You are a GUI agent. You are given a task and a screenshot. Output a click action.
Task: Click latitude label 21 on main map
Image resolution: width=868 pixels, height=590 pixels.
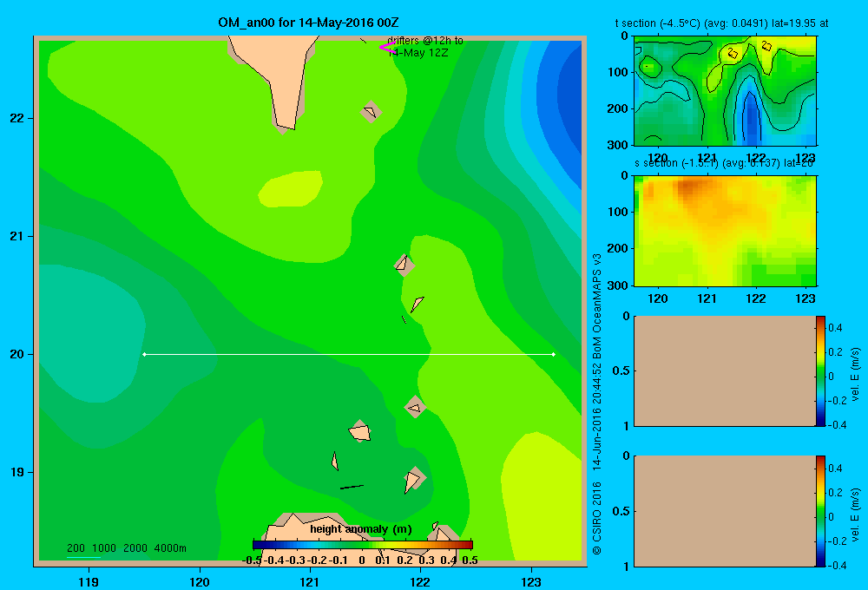[17, 236]
